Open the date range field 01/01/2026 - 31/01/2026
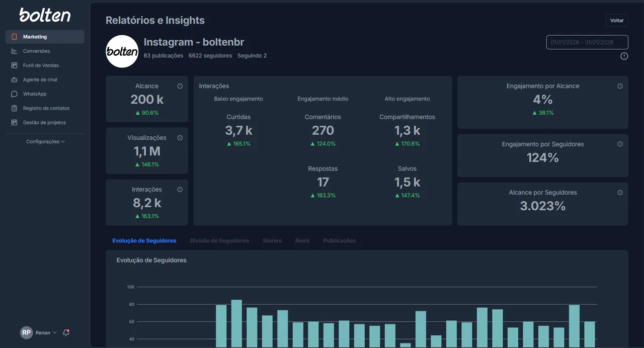Viewport: 644px width, 348px height. pos(587,42)
